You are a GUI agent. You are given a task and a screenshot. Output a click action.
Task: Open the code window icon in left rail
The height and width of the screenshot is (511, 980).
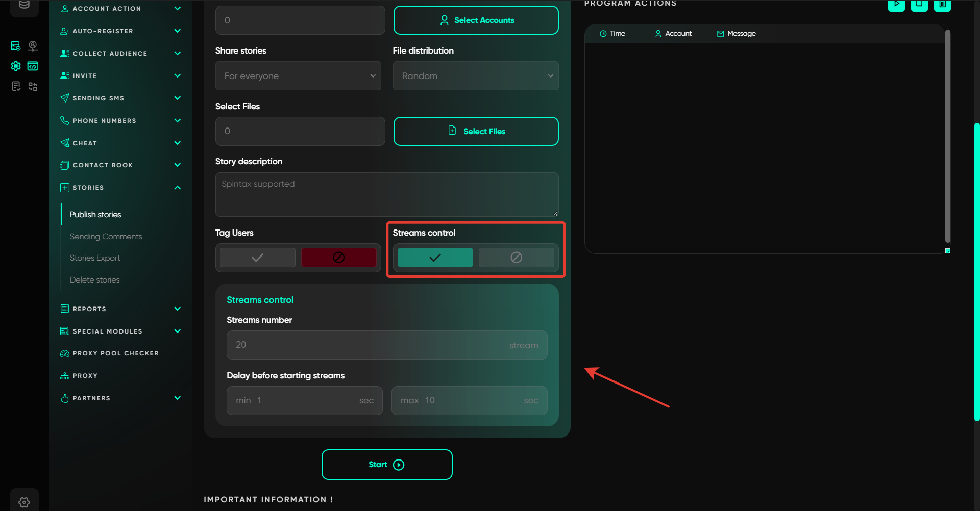click(33, 66)
